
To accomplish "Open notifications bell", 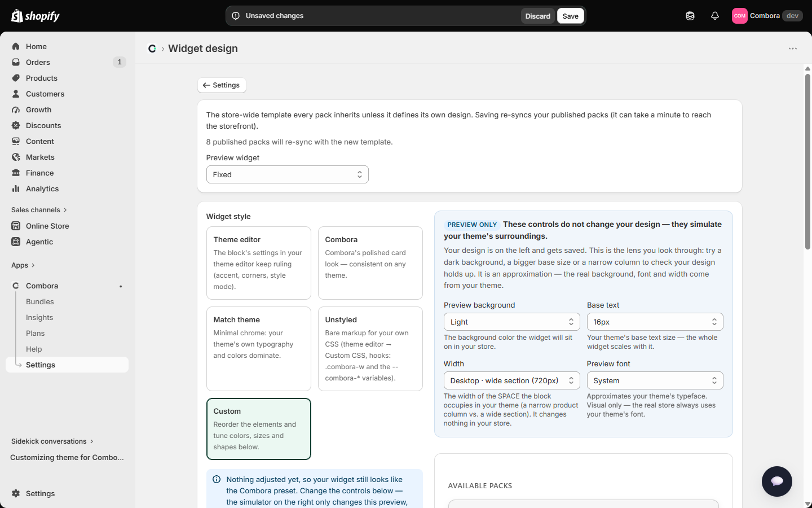I will (x=715, y=16).
